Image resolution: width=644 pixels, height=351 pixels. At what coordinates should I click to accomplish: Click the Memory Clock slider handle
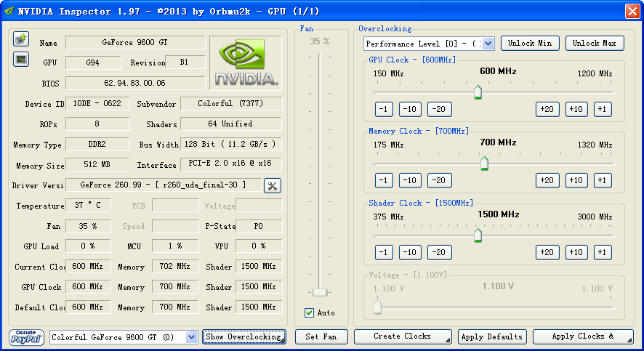pyautogui.click(x=484, y=163)
